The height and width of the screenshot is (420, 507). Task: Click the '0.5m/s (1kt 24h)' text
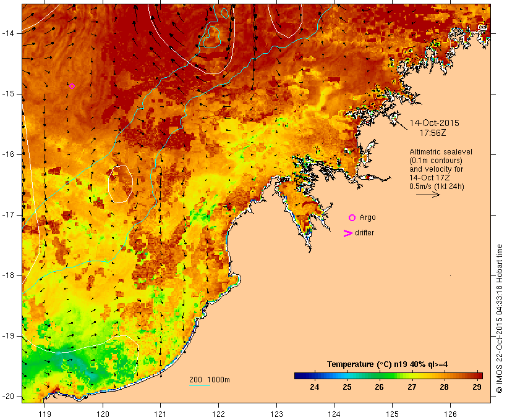click(437, 187)
